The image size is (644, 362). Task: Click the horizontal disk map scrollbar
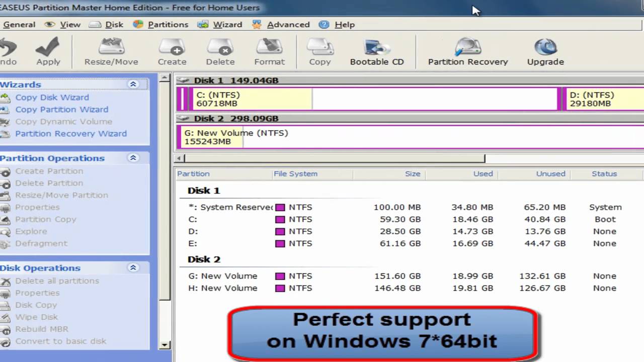(x=335, y=158)
